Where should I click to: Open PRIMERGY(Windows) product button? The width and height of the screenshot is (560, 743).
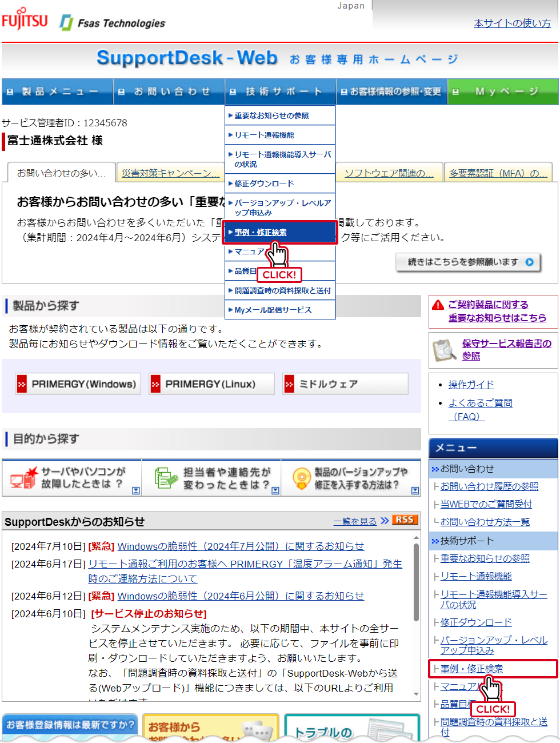[78, 384]
